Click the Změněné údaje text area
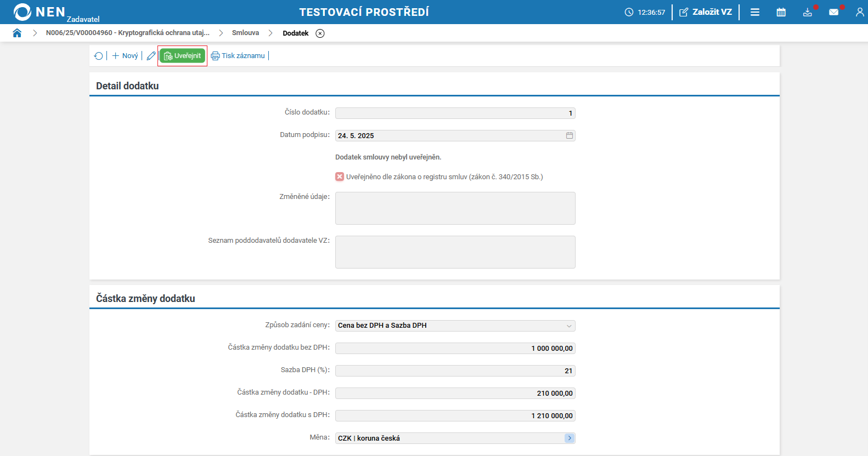868x456 pixels. point(455,208)
